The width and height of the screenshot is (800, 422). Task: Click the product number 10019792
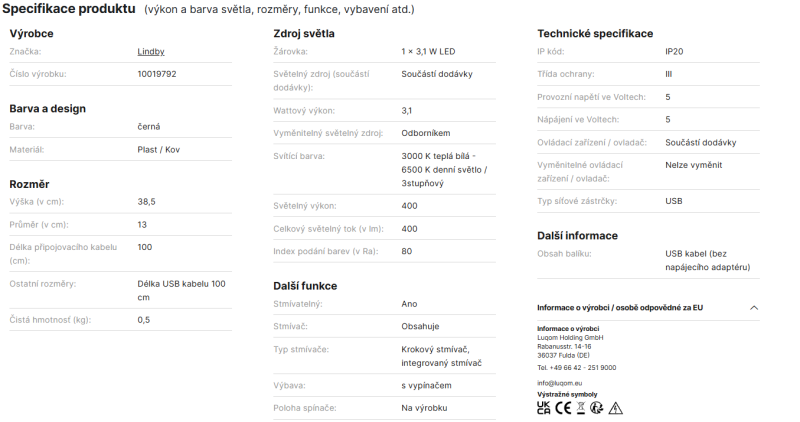point(157,74)
